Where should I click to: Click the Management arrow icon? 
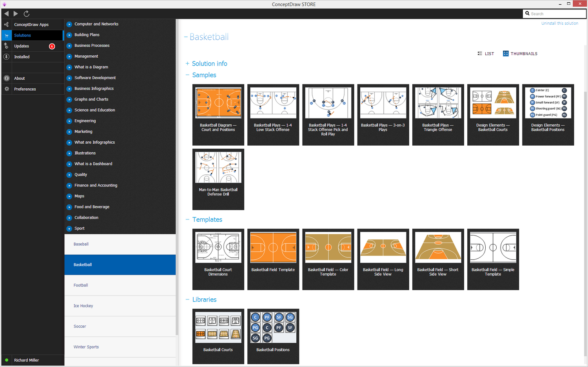tap(69, 57)
